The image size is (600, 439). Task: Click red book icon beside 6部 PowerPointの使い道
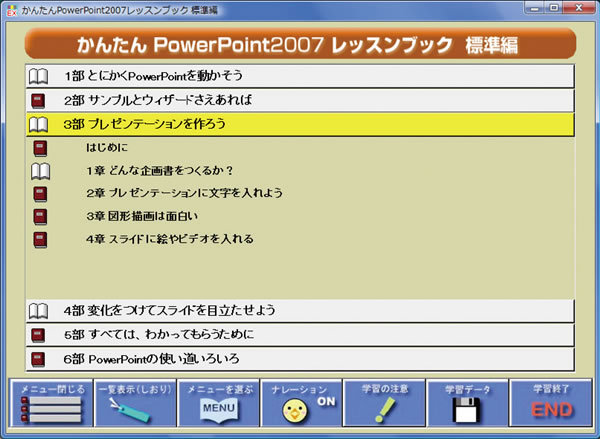[38, 359]
